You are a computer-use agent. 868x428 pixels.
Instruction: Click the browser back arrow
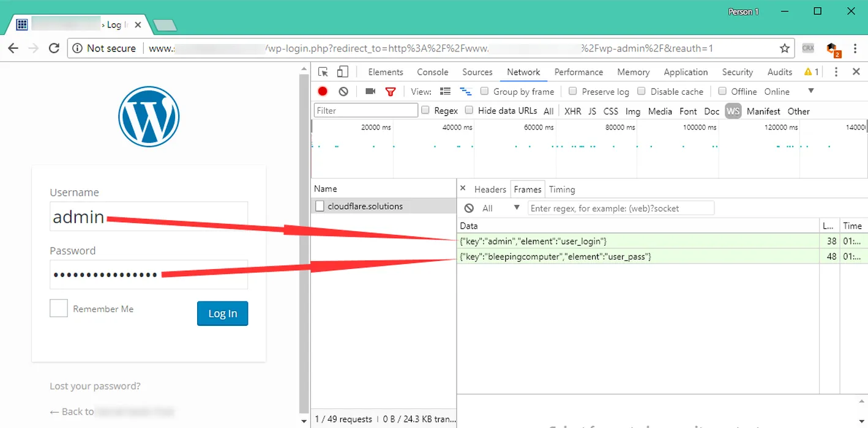click(x=13, y=48)
